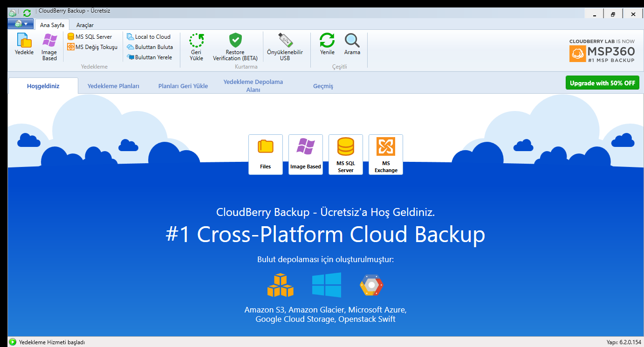The image size is (644, 347).
Task: Restore down the CloudBerry window
Action: [x=613, y=14]
